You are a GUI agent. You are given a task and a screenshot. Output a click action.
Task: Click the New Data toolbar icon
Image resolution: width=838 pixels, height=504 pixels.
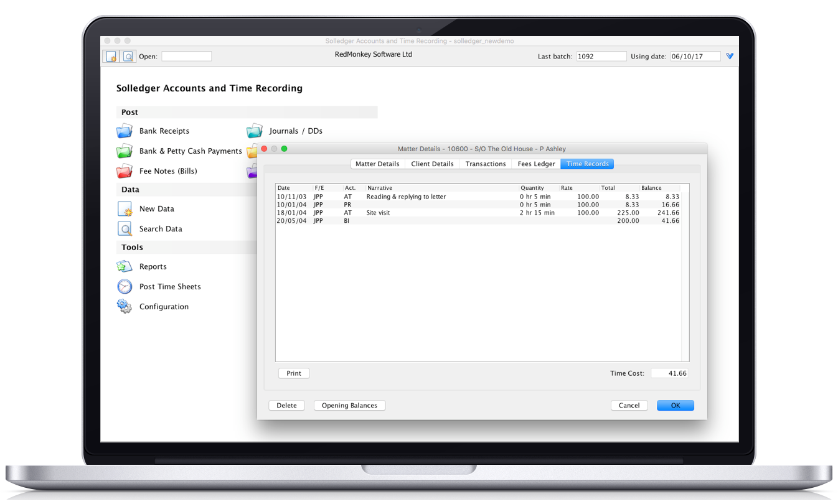[111, 57]
